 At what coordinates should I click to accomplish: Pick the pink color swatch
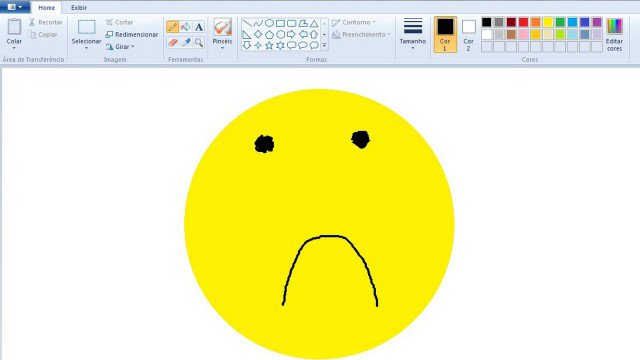(523, 34)
